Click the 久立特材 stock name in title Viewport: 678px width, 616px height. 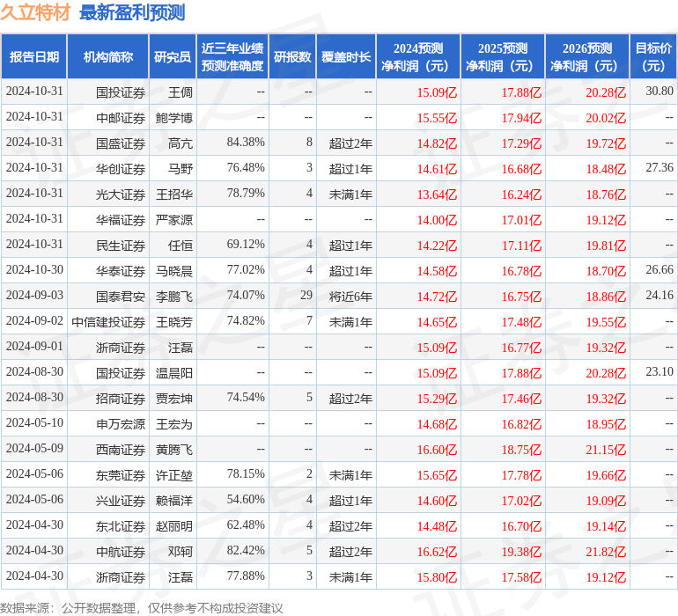pos(35,12)
